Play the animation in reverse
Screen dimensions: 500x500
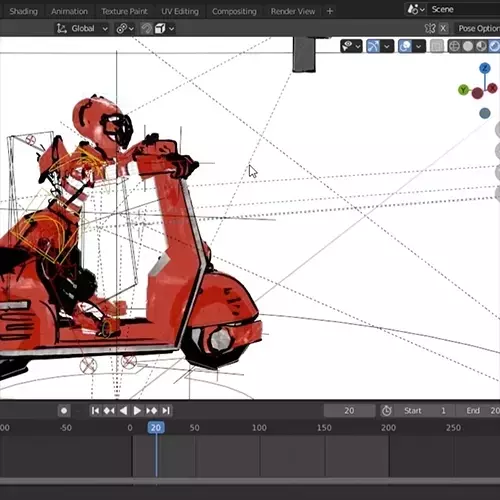click(x=123, y=411)
